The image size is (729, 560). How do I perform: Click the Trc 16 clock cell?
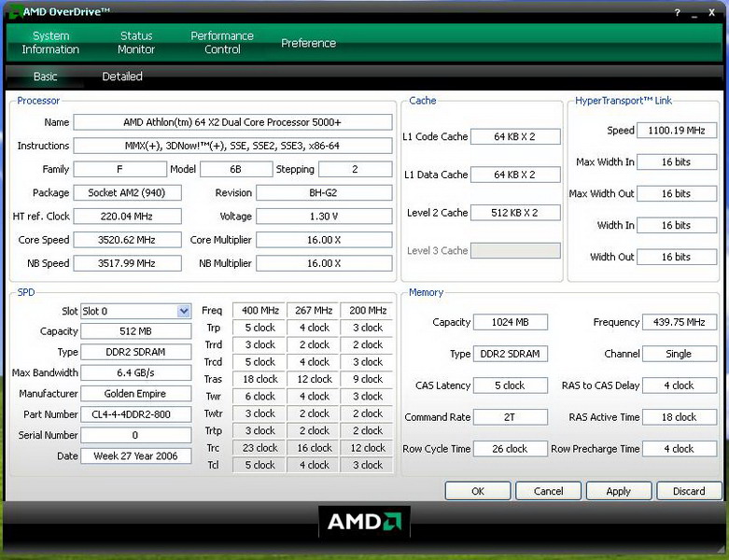click(x=314, y=448)
